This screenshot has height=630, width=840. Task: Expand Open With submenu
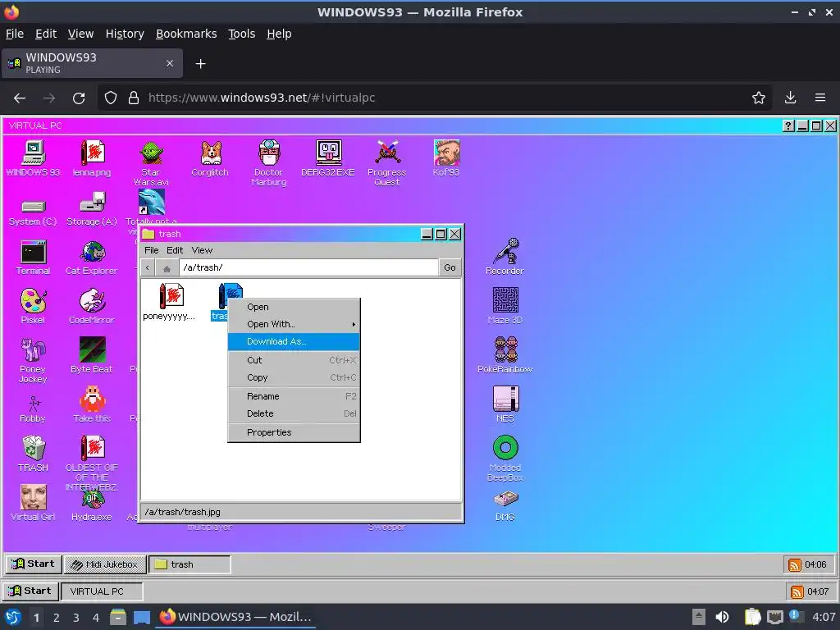pos(294,324)
